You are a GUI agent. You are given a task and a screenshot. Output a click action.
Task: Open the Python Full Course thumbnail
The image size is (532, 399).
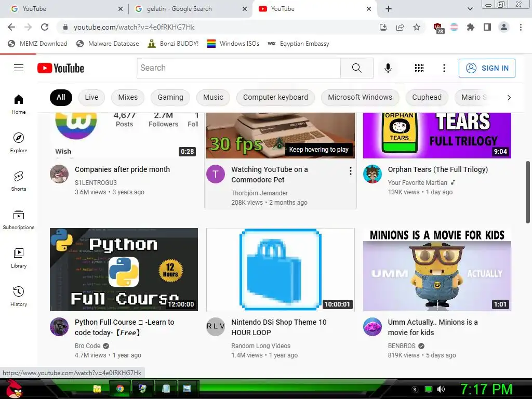124,270
